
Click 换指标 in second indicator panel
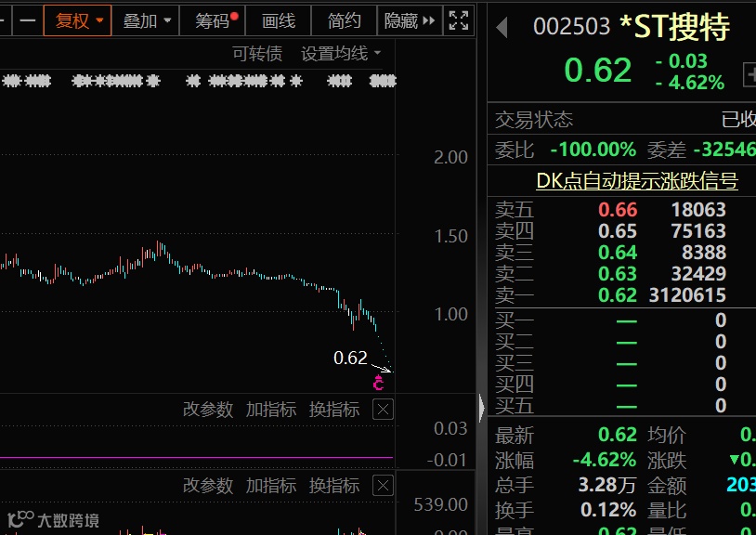tap(334, 486)
